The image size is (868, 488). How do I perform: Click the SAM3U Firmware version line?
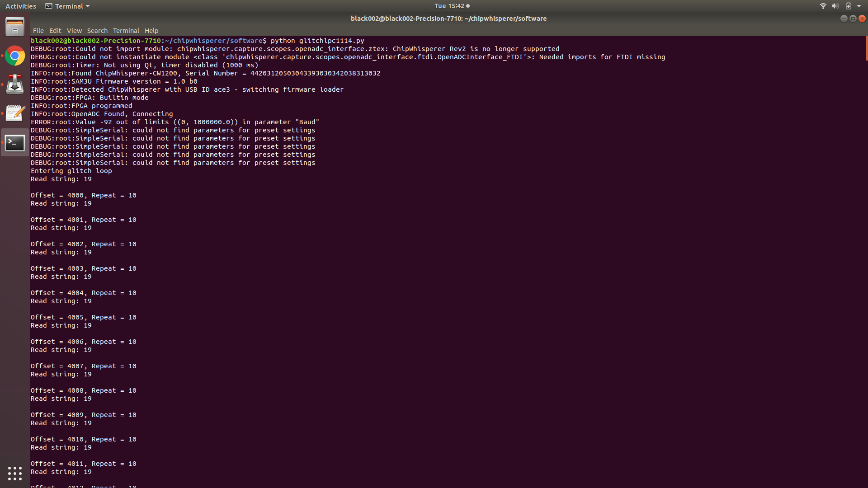point(114,81)
